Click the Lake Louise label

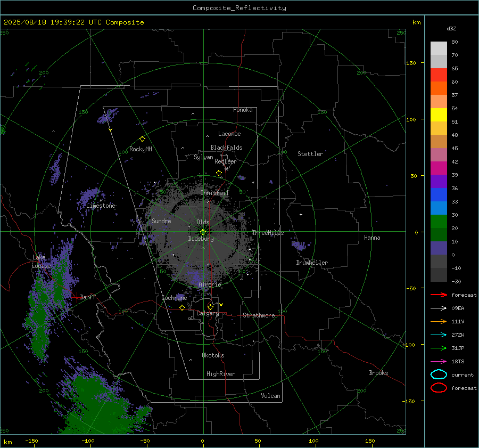pos(42,262)
